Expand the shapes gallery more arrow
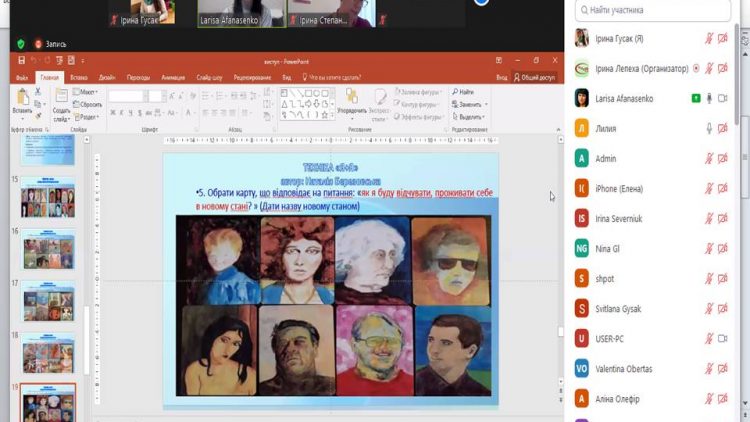 tap(332, 115)
